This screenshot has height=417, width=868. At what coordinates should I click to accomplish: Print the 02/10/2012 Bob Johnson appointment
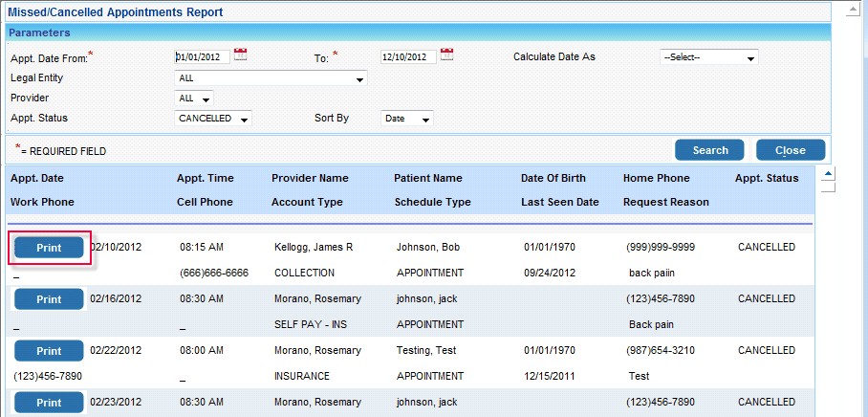[49, 248]
